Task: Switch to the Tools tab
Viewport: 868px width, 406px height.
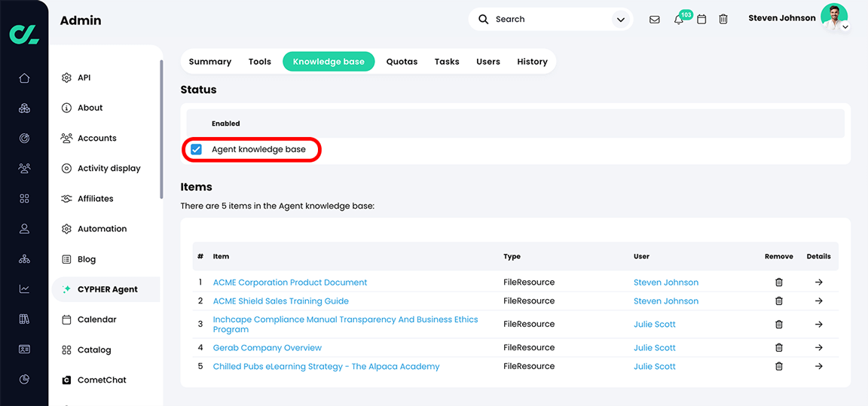Action: pos(260,62)
